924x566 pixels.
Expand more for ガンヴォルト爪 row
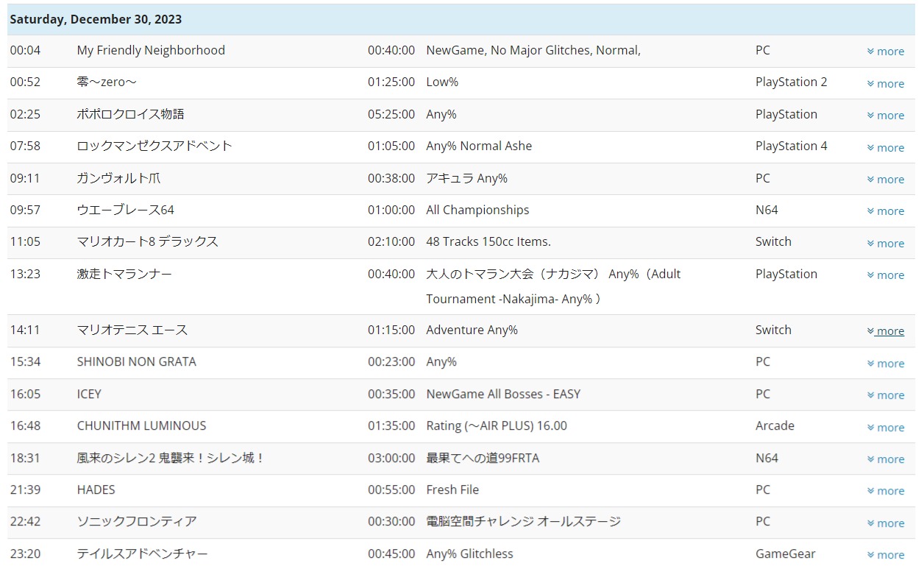[886, 179]
